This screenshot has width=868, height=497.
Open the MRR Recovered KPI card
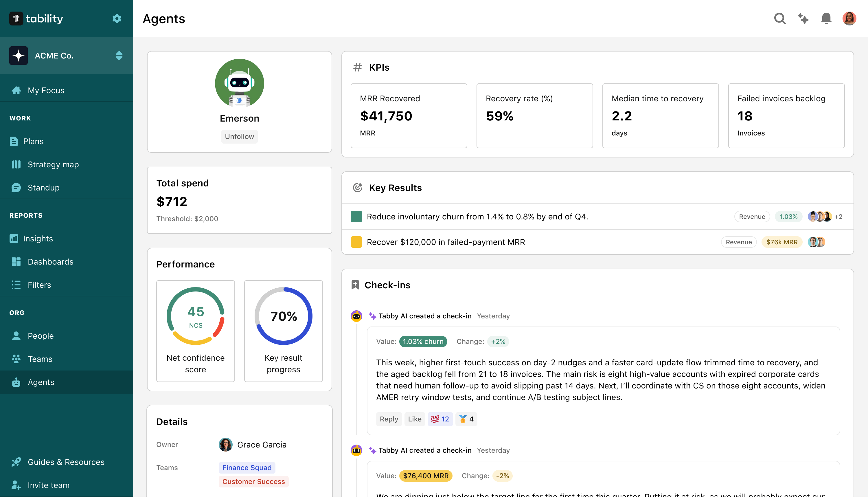coord(409,116)
